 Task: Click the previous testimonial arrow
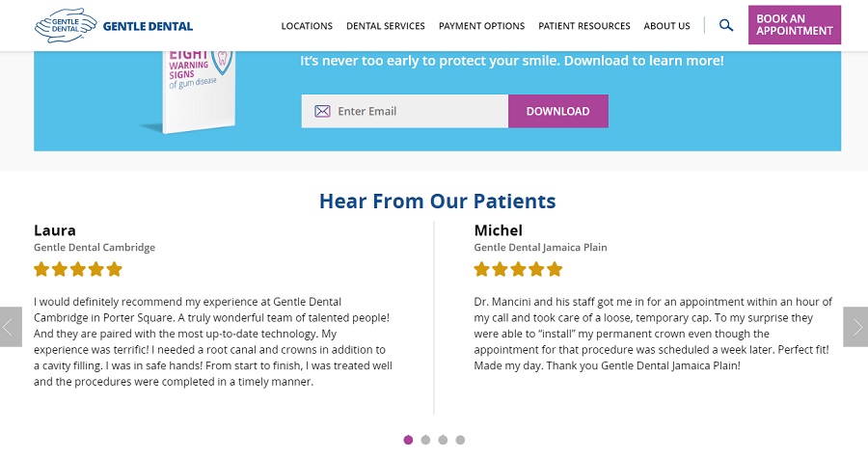click(10, 327)
